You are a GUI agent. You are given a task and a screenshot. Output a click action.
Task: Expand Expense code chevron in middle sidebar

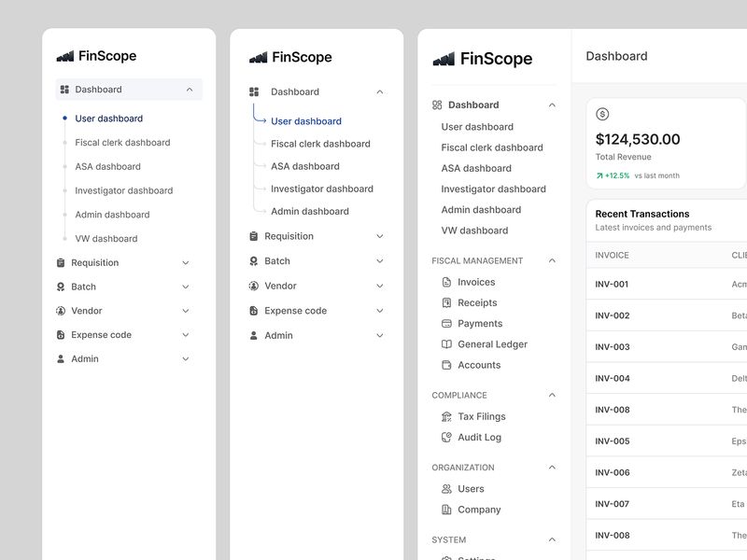pos(380,311)
